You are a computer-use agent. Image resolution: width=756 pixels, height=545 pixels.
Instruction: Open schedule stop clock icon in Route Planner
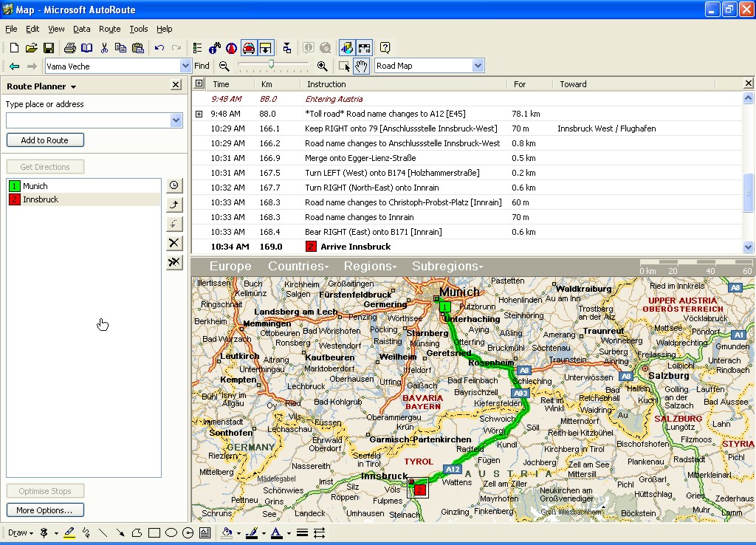click(x=174, y=185)
